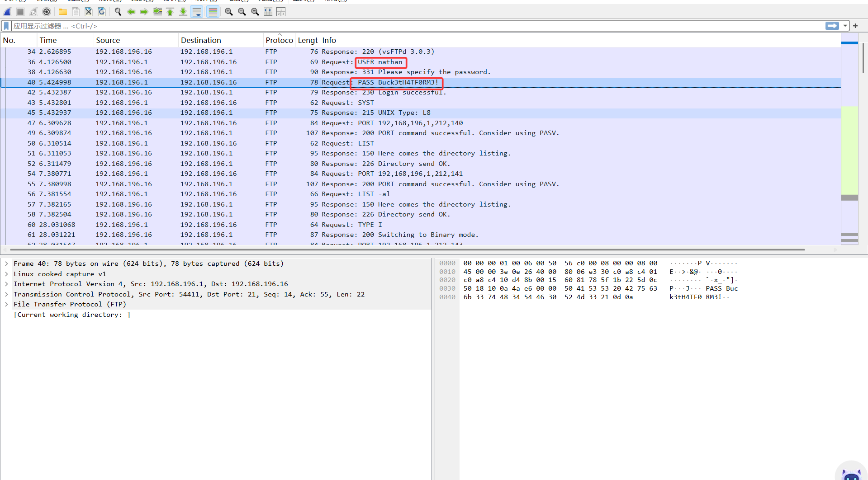The height and width of the screenshot is (480, 868).
Task: Click the capture options gear icon
Action: click(47, 12)
